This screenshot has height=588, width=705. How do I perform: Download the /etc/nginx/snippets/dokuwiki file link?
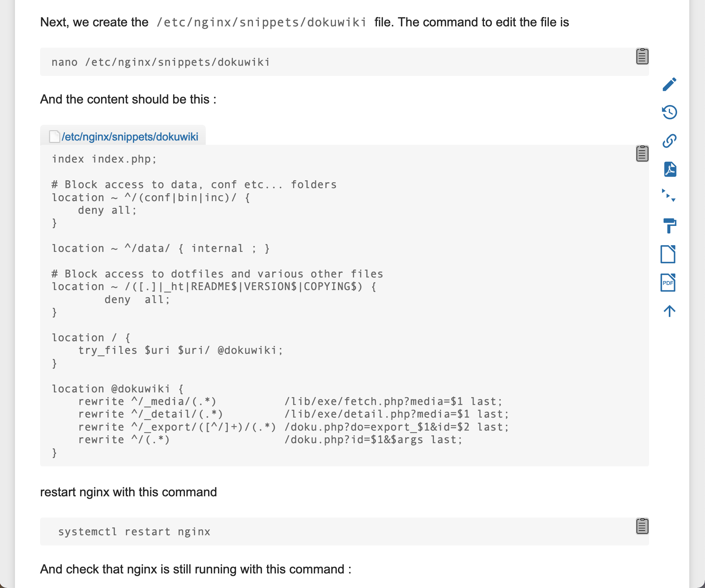point(130,137)
